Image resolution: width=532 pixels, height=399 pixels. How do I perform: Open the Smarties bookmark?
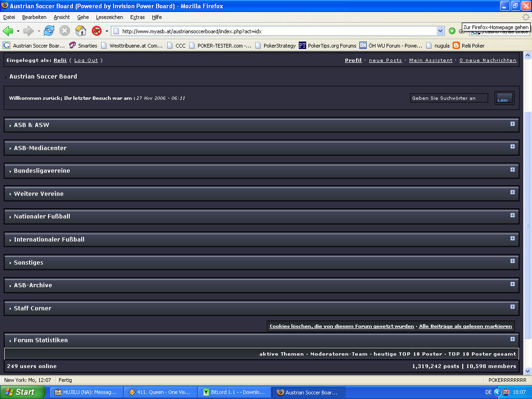(83, 45)
